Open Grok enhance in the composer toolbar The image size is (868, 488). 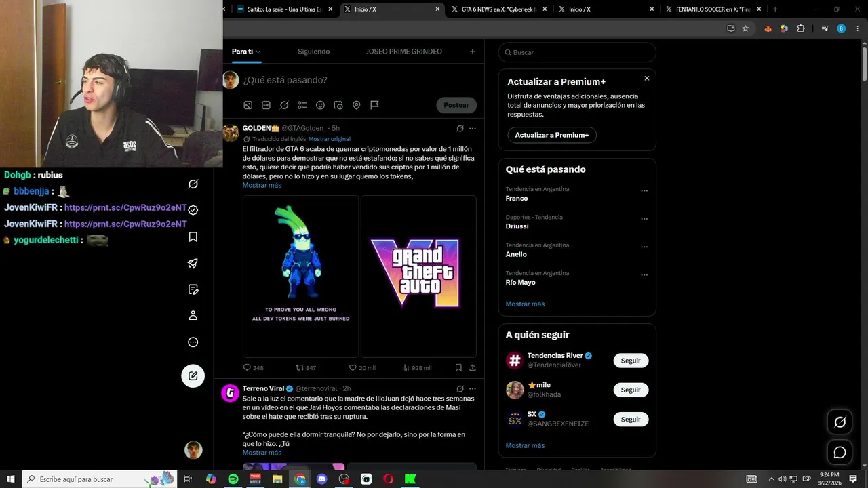click(x=284, y=105)
